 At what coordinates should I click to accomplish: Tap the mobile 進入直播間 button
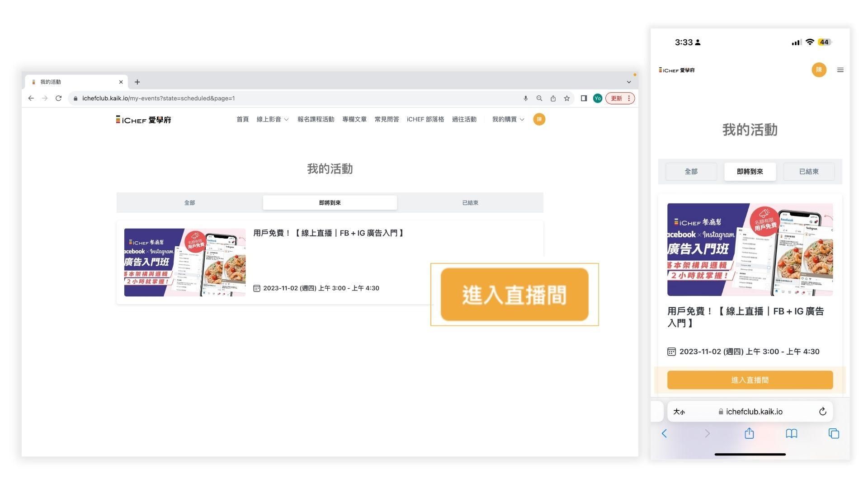[x=750, y=380]
